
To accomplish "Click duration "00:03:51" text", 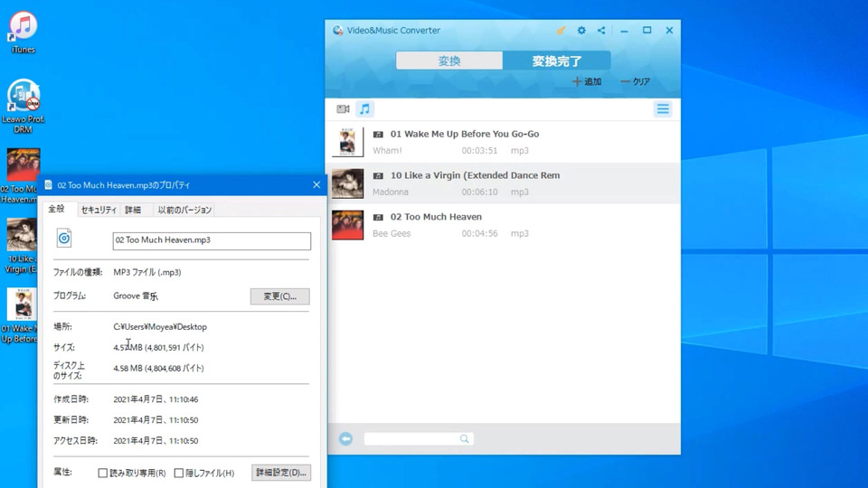I will 479,151.
